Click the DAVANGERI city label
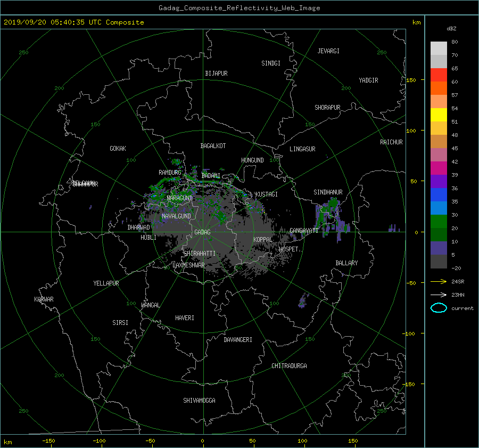479x448 pixels. point(238,340)
